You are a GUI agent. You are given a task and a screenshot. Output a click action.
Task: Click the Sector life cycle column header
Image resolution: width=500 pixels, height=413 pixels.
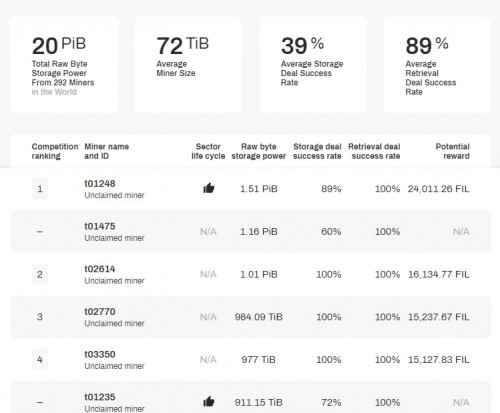[208, 151]
